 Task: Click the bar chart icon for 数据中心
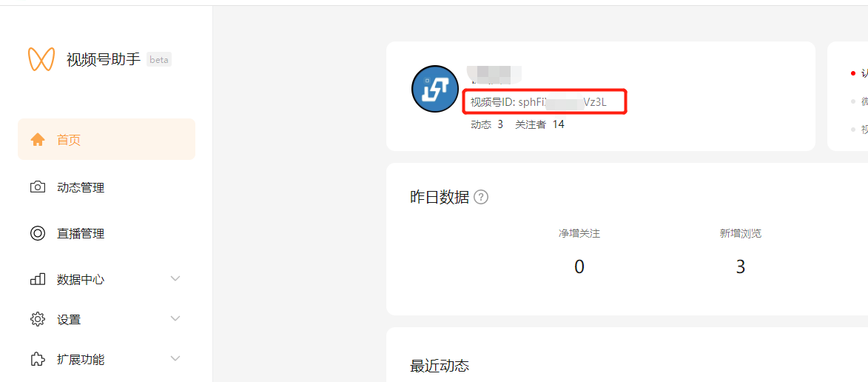(x=38, y=279)
